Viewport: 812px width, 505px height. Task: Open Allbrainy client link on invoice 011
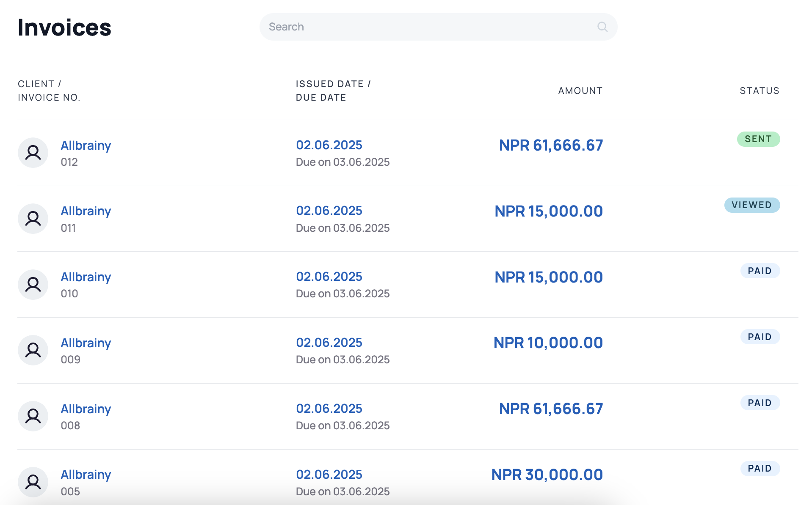(x=86, y=211)
